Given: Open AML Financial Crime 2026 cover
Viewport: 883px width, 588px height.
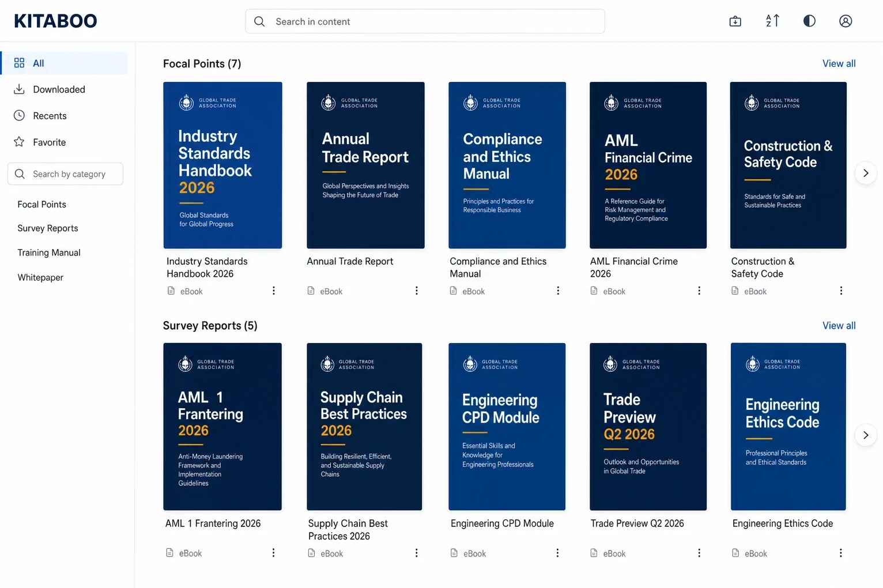Looking at the screenshot, I should coord(648,165).
